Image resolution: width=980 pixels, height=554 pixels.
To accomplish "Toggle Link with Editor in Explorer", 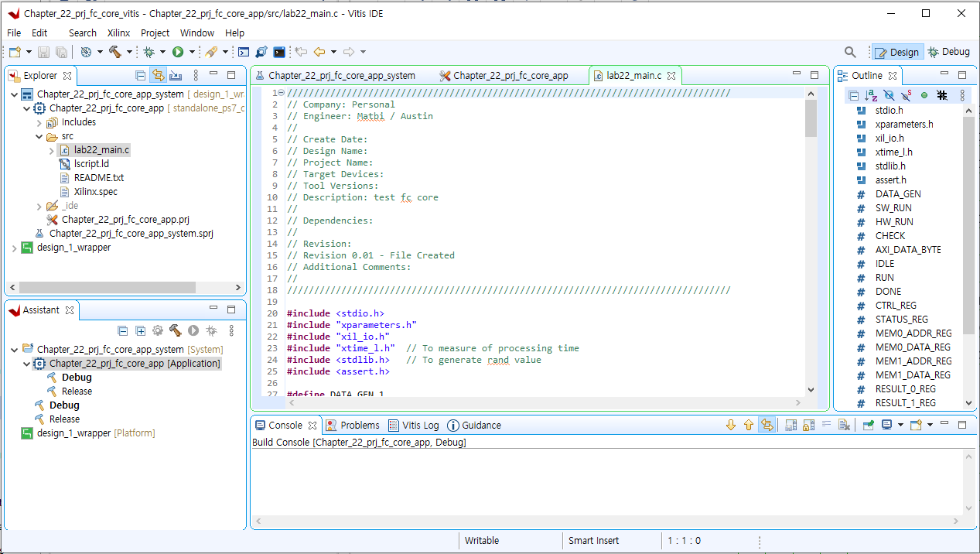I will tap(158, 75).
